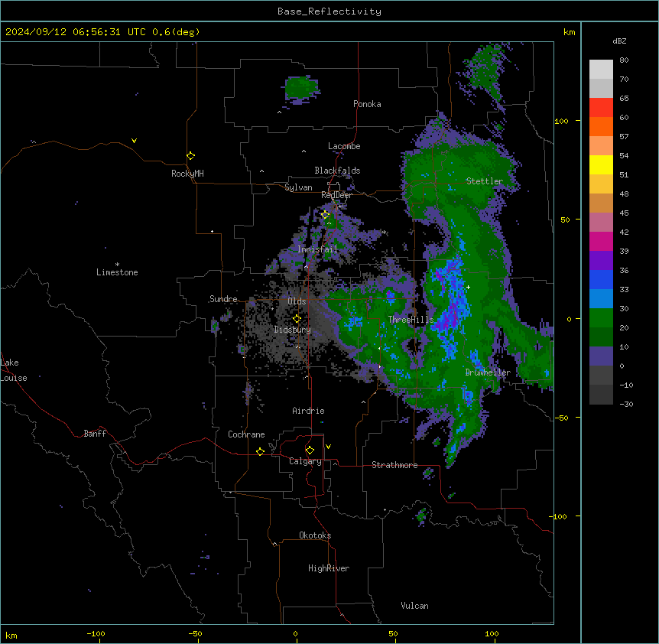Click the green echo cell northwest of Ponoka
The image size is (659, 644).
[x=300, y=89]
